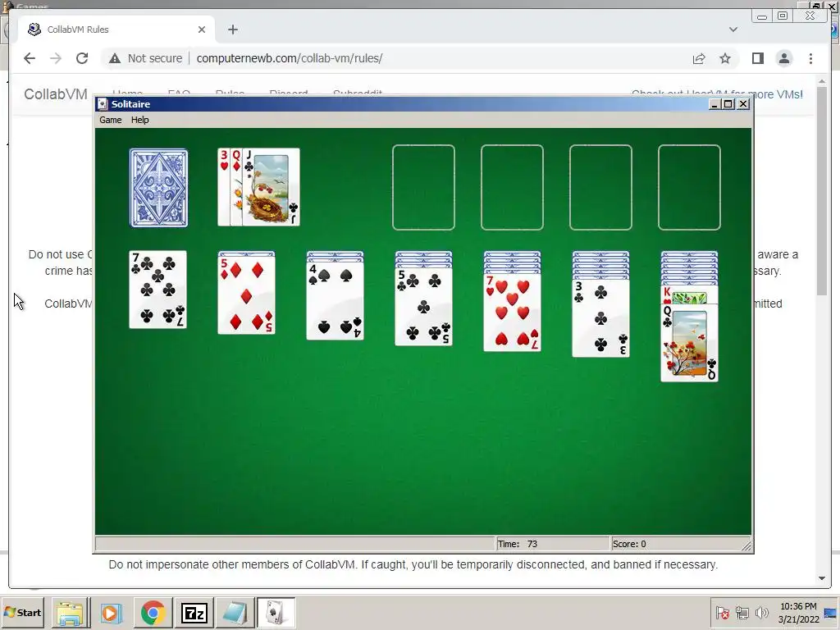The width and height of the screenshot is (840, 630).
Task: Select the Jack of clubs waste card
Action: pyautogui.click(x=271, y=188)
